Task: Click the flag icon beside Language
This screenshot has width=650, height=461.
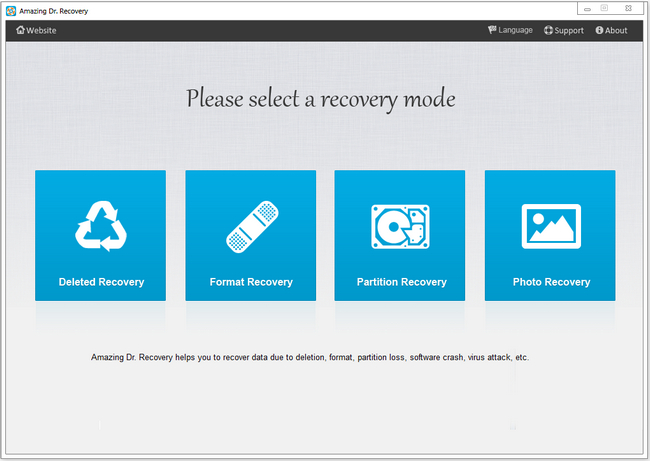Action: (x=492, y=30)
